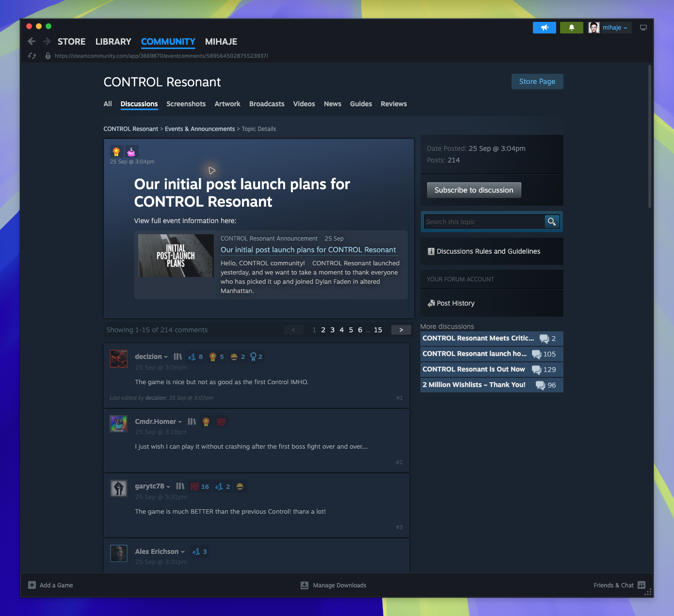
Task: Open the LIBRARY menu
Action: (113, 42)
